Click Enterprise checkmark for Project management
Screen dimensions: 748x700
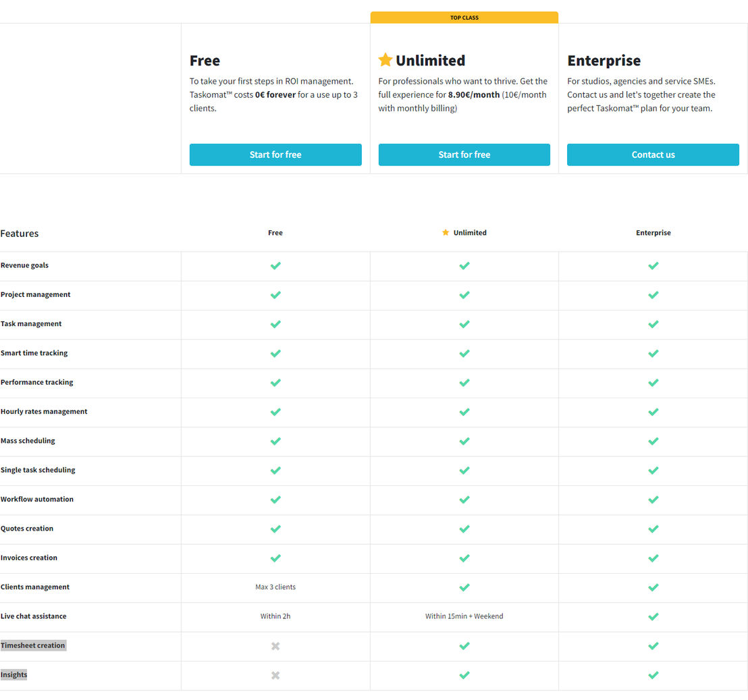[653, 295]
